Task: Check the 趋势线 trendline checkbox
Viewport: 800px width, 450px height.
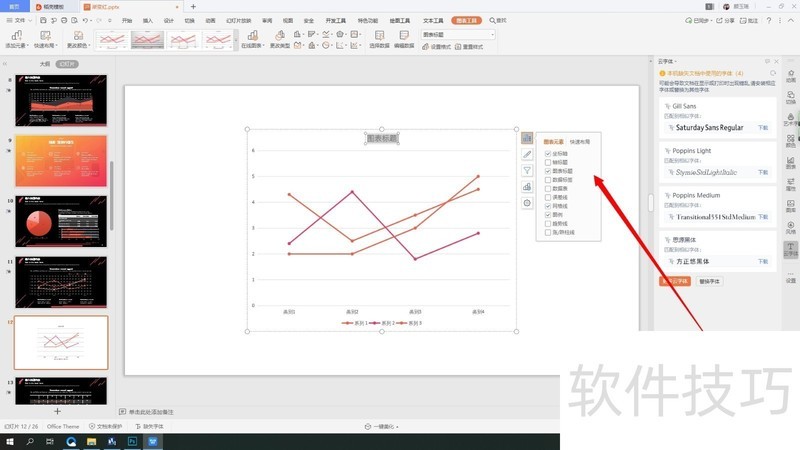Action: 547,223
